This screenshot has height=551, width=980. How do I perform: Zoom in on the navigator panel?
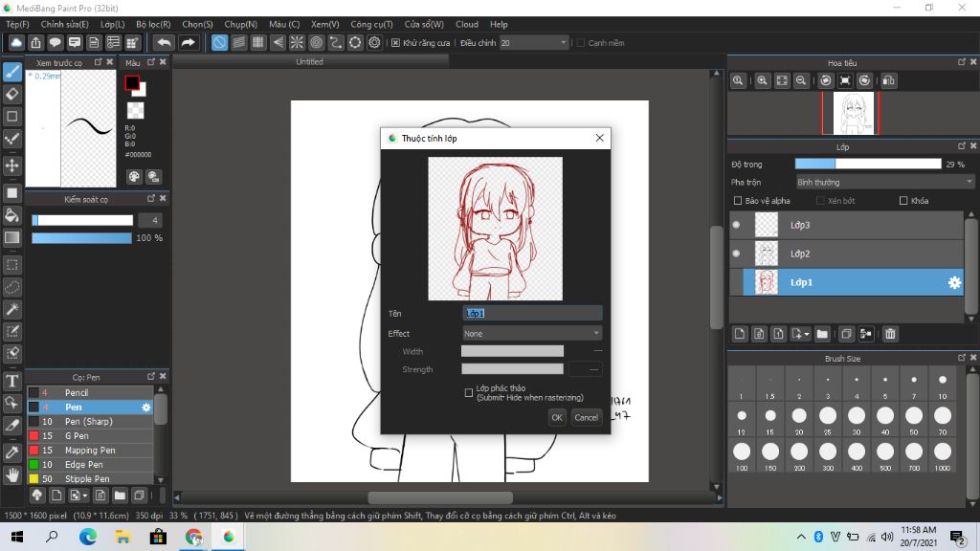pos(762,80)
